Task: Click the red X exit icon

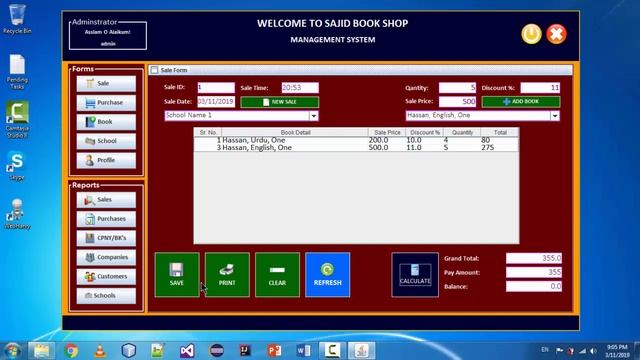Action: (556, 34)
